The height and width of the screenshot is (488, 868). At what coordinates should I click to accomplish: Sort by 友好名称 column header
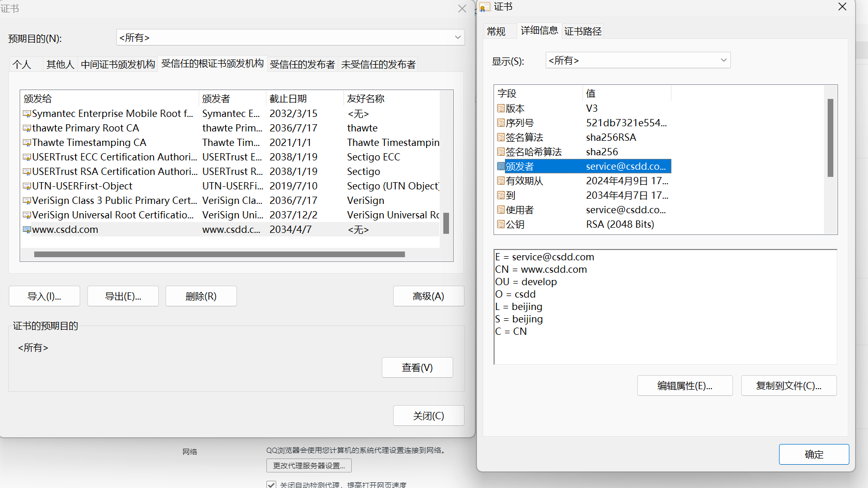pyautogui.click(x=392, y=98)
